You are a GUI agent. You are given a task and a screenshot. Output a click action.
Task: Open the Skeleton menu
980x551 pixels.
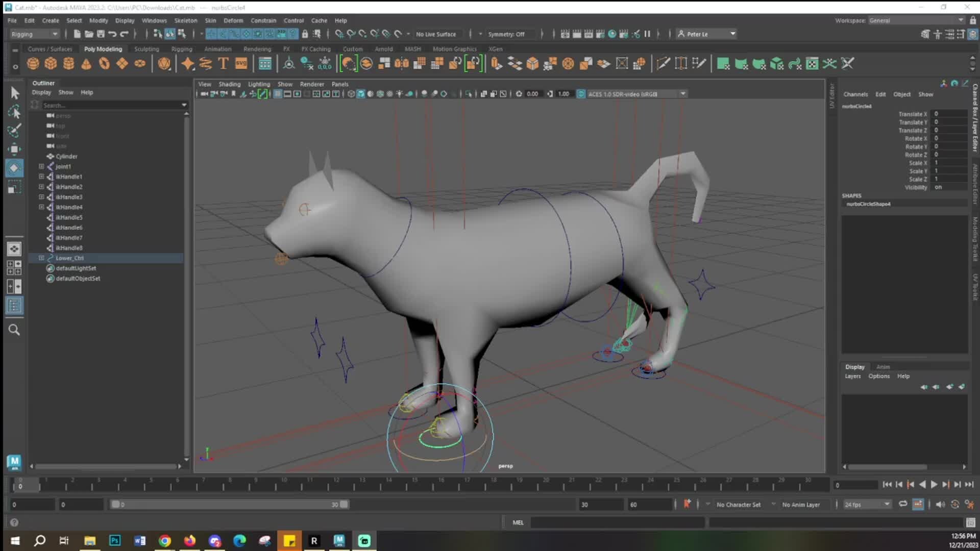(185, 20)
